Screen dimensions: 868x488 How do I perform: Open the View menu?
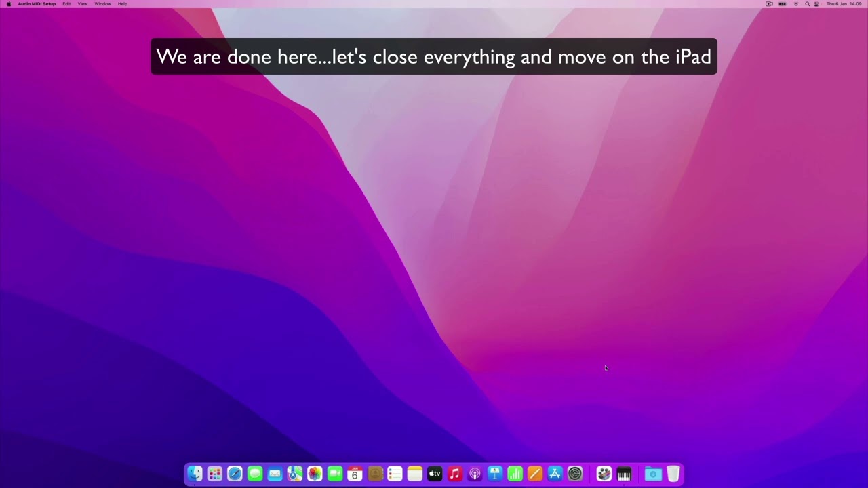pyautogui.click(x=83, y=4)
